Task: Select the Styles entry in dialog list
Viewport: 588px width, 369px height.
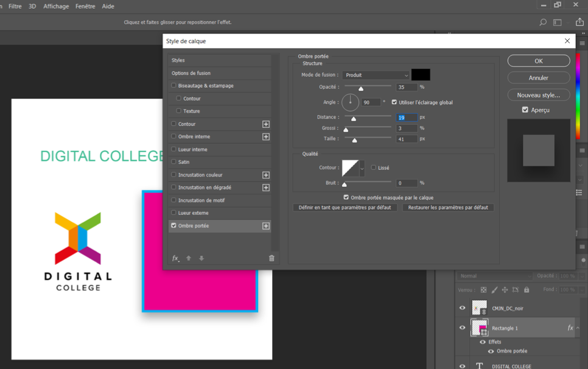Action: pyautogui.click(x=220, y=60)
